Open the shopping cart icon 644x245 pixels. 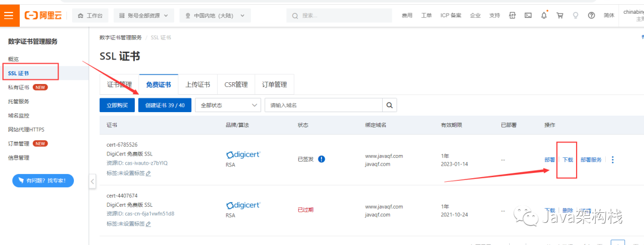pos(559,15)
